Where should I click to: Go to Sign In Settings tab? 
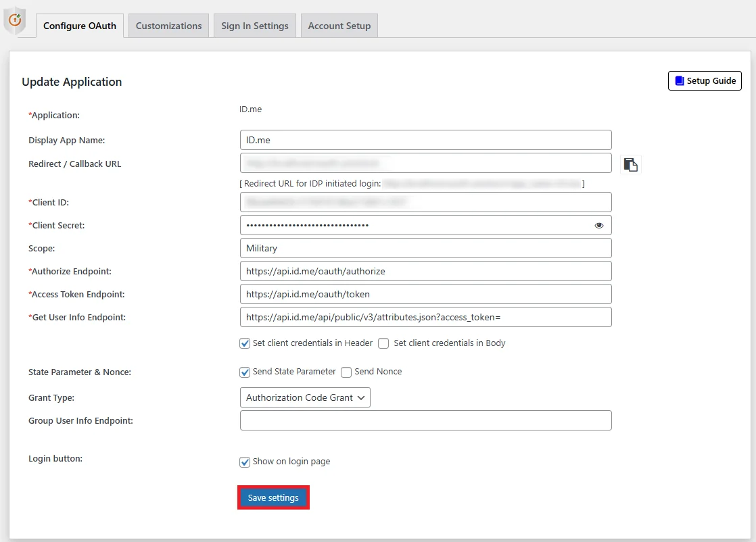click(x=254, y=26)
